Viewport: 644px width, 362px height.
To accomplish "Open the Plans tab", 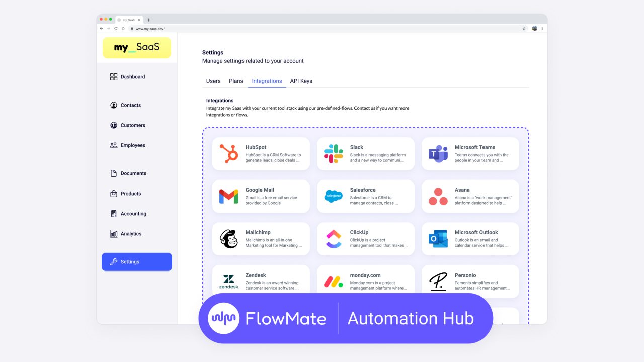I will (236, 81).
